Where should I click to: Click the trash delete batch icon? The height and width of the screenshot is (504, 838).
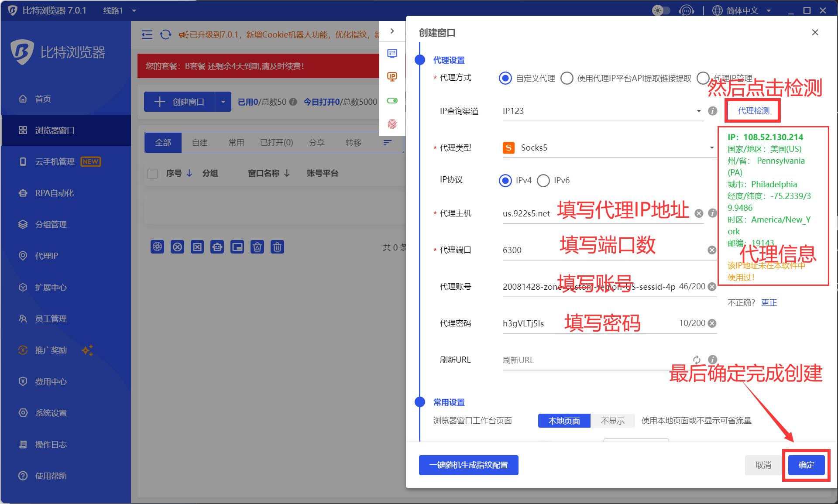coord(277,247)
